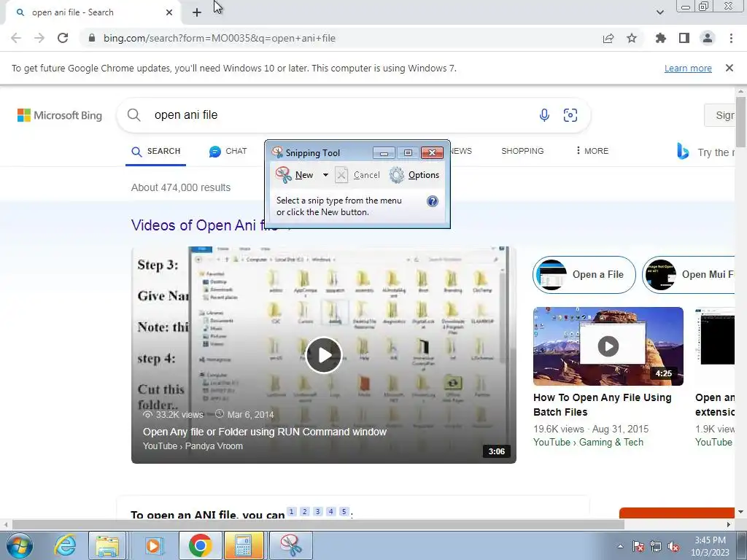This screenshot has width=747, height=560.
Task: Switch to the CHAT tab
Action: point(228,152)
